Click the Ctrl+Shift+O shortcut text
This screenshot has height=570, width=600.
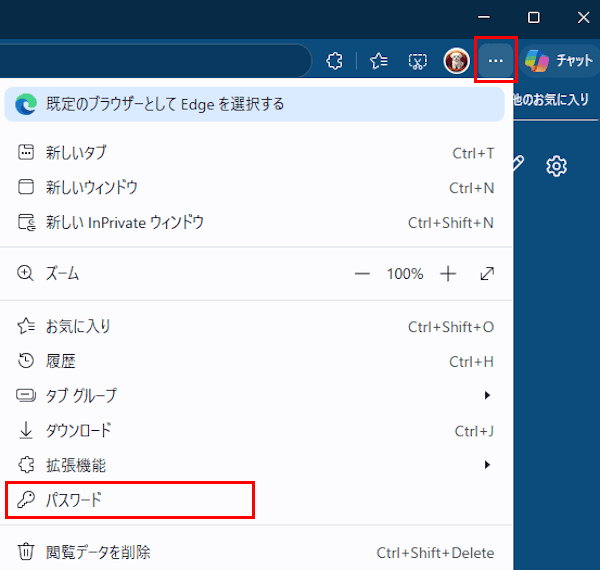[451, 327]
